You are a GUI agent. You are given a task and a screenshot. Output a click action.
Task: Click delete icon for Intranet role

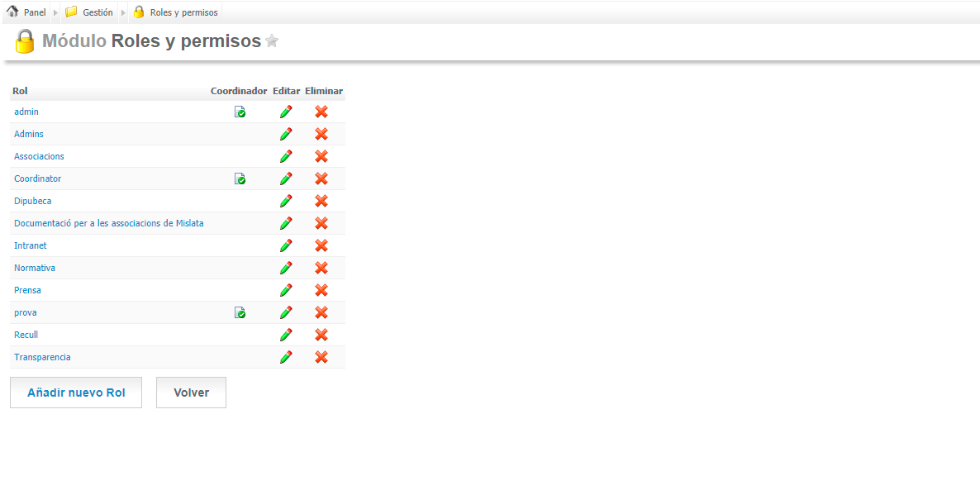(x=321, y=245)
